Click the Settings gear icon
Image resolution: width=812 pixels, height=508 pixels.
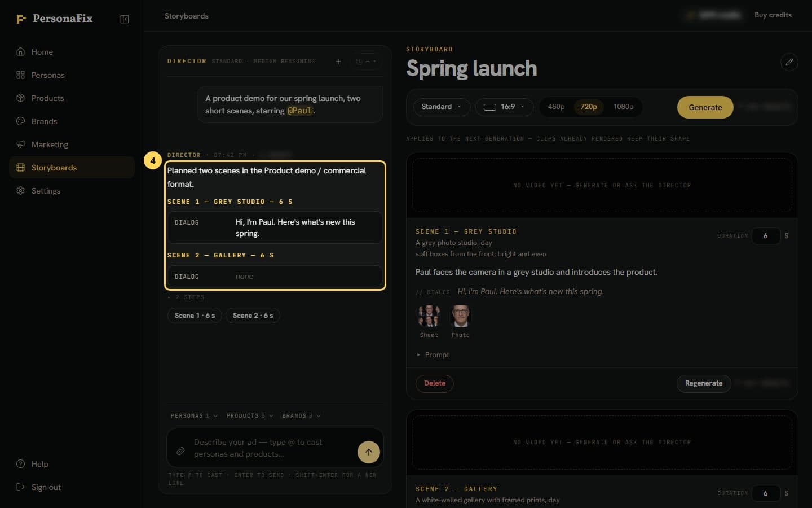(21, 191)
